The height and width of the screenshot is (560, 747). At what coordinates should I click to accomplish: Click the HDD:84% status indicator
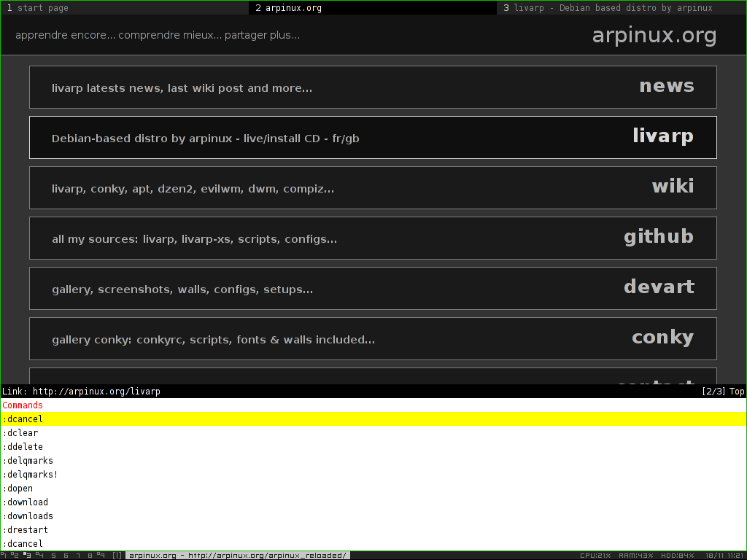[x=678, y=556]
